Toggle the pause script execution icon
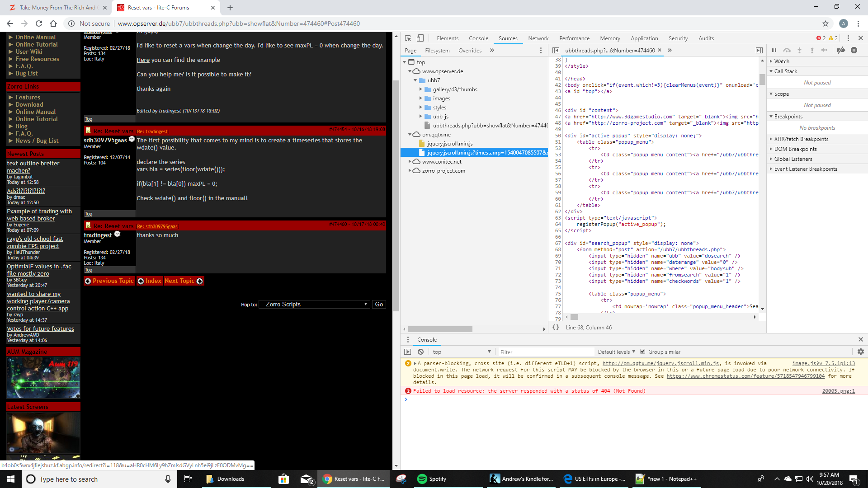868x488 pixels. 773,50
